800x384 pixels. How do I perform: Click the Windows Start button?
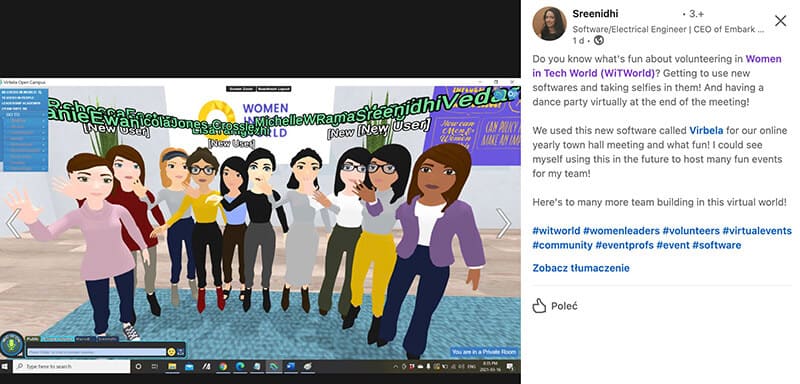point(5,366)
